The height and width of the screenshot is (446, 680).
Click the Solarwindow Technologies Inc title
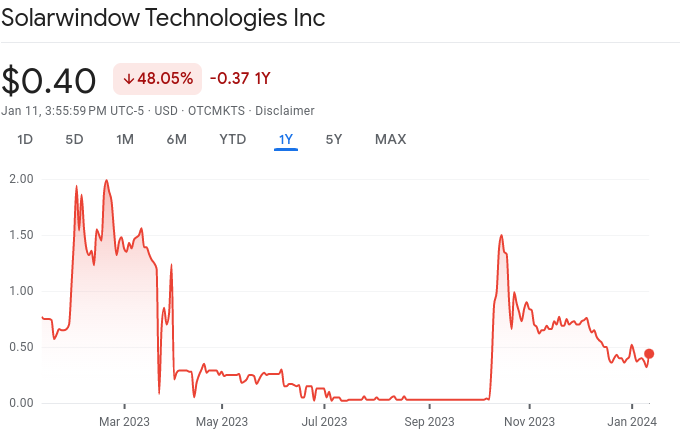[163, 19]
